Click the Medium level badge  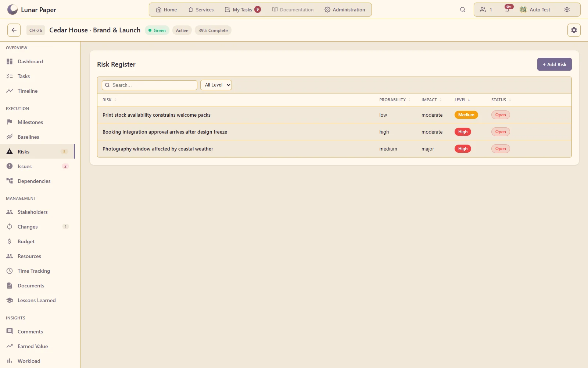pyautogui.click(x=466, y=115)
